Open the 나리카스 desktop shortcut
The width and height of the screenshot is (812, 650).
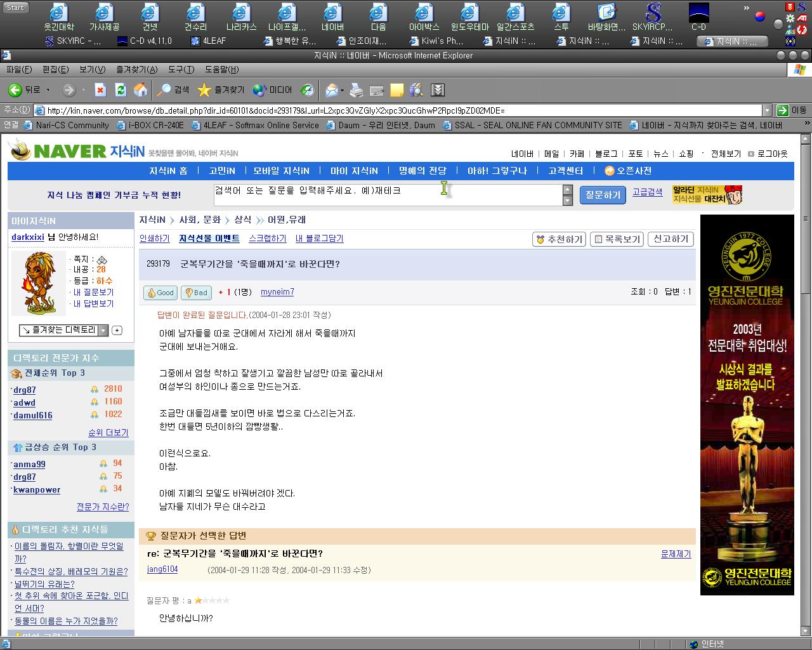[x=241, y=17]
